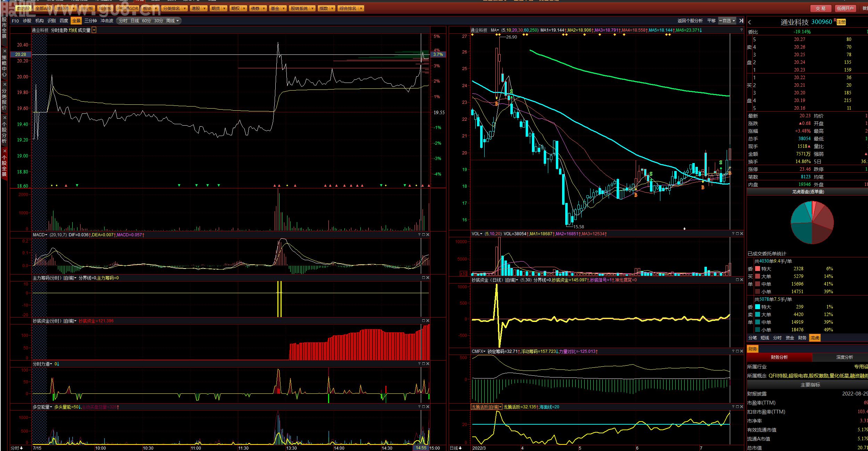Maximize the 主力筹码(分时) panel
Screen dimensions: 868x451
coord(424,278)
